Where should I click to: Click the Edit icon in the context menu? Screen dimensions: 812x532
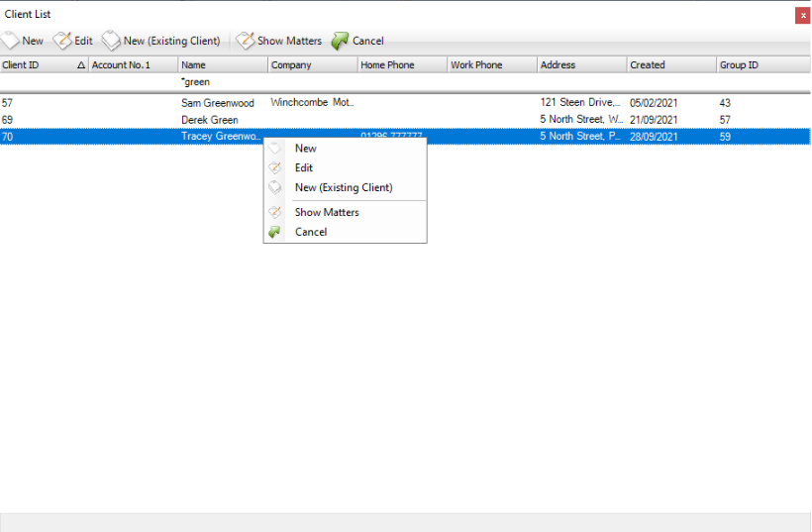tap(275, 168)
